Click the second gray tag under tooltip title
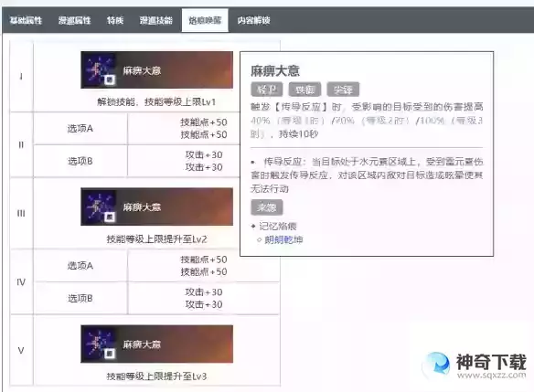This screenshot has height=392, width=534. tap(304, 90)
